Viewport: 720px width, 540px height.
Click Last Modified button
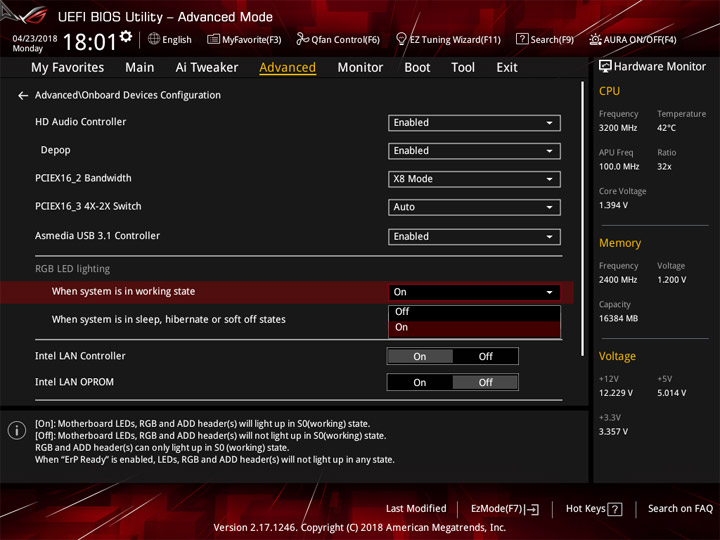[x=416, y=509]
